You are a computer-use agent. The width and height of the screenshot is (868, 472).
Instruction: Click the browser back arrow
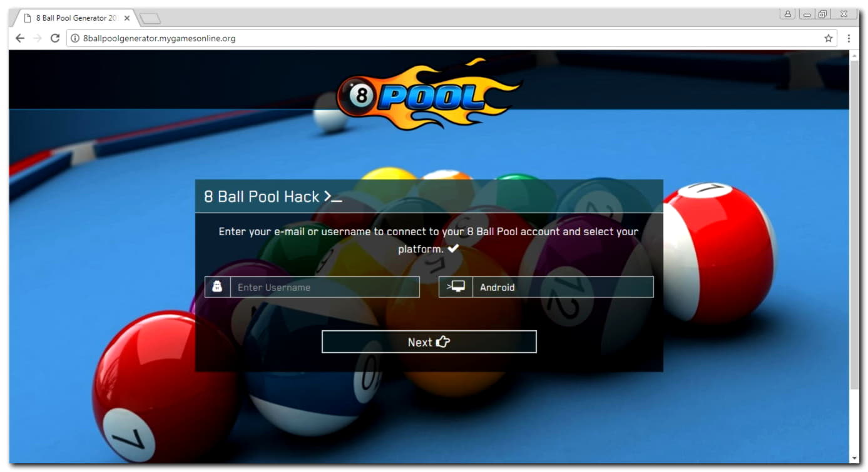point(20,38)
